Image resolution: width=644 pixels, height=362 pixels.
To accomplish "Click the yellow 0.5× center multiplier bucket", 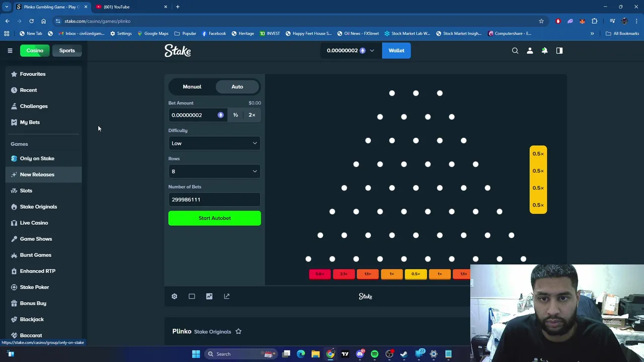I will pos(416,274).
